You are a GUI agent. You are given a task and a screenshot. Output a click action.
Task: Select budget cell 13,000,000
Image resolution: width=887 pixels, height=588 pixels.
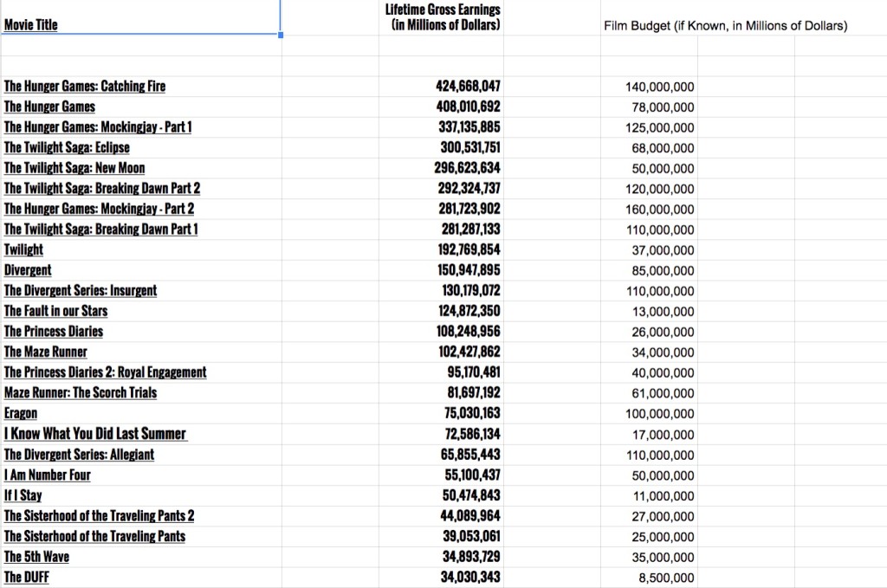coord(649,311)
